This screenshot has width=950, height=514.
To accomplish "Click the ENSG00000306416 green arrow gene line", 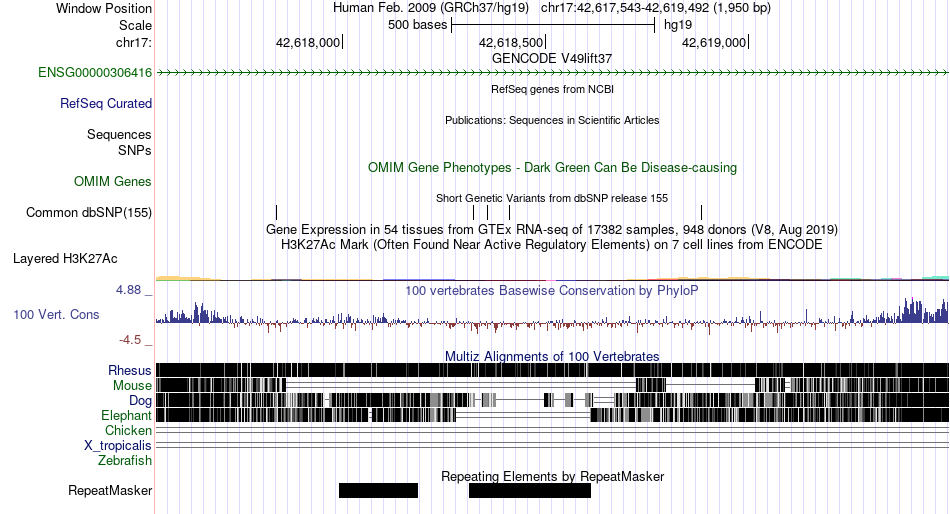I will (552, 73).
